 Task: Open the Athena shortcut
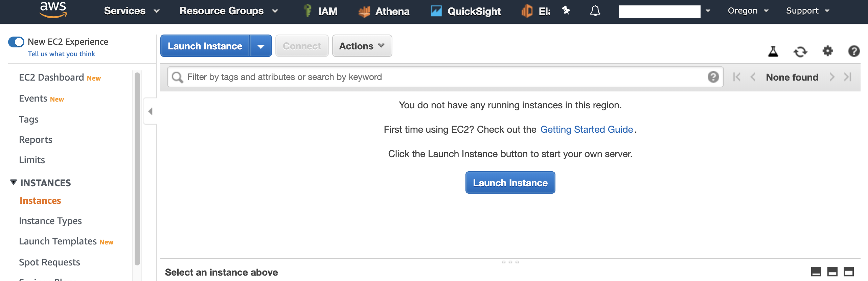click(384, 11)
